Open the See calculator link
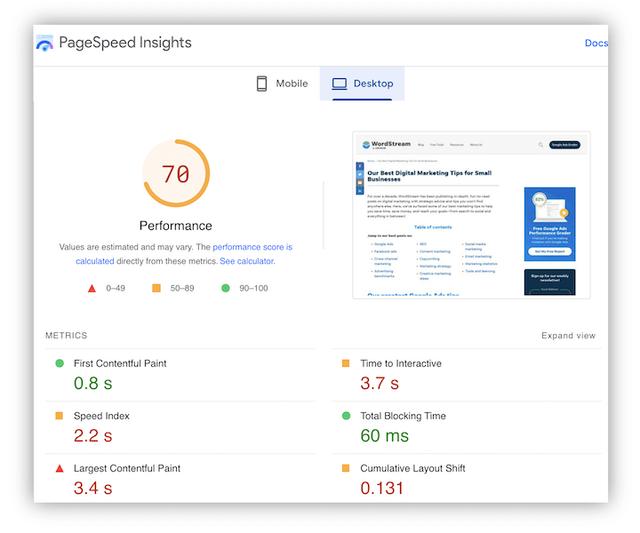 pos(247,261)
